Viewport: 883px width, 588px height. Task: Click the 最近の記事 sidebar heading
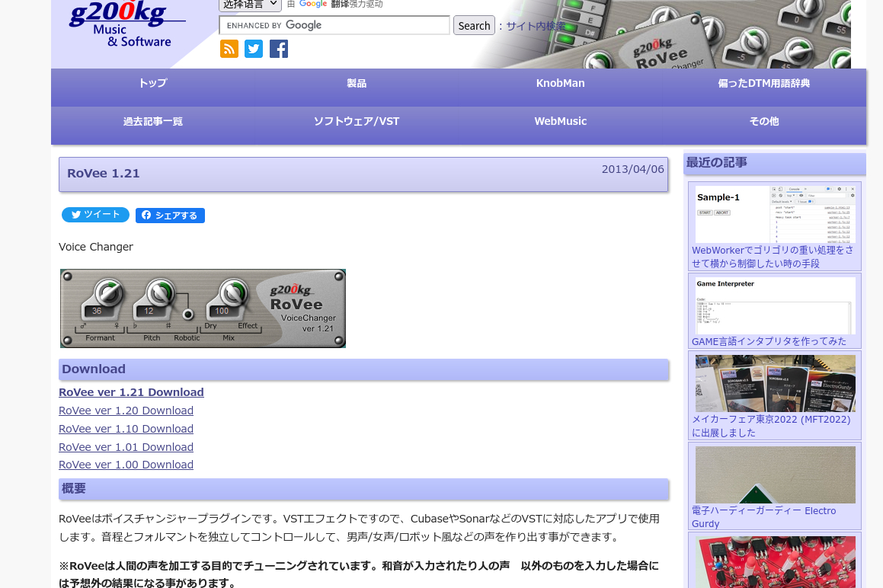pos(774,163)
